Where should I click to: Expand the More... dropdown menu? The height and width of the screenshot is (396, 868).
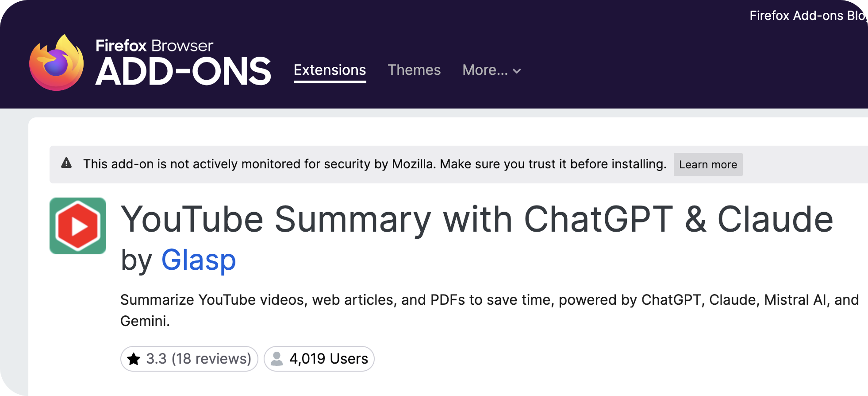pyautogui.click(x=492, y=70)
